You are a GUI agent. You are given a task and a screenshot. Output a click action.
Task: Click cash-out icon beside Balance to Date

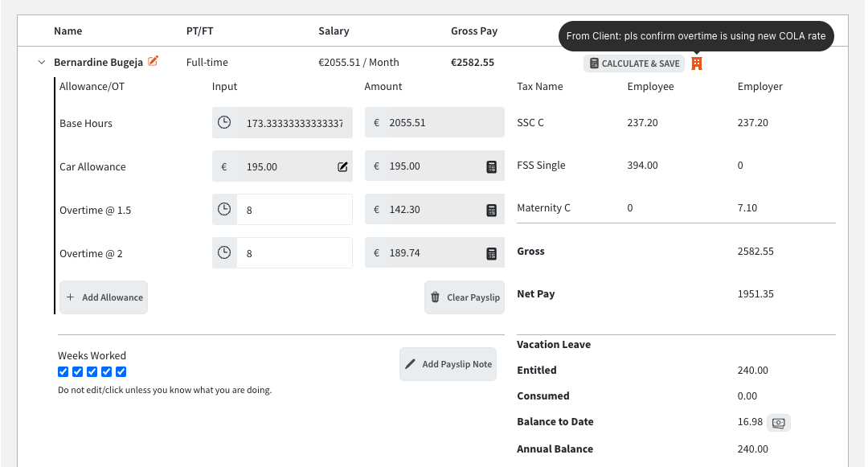tap(778, 423)
